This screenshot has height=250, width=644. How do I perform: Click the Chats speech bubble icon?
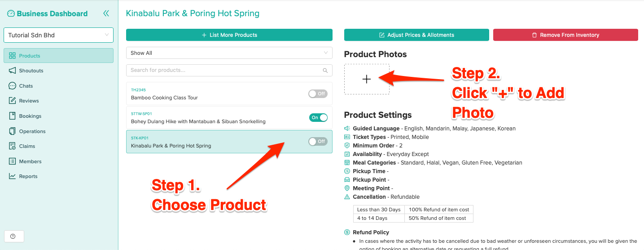[x=12, y=86]
